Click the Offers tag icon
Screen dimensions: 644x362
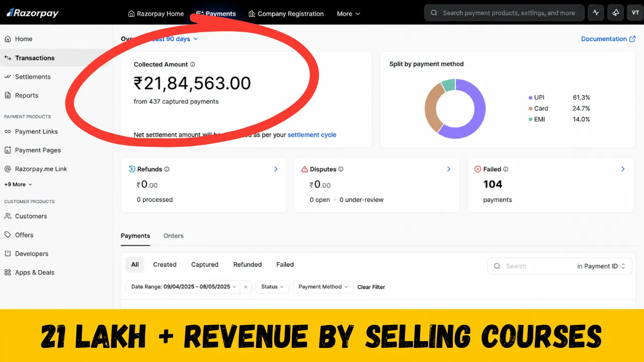pyautogui.click(x=8, y=235)
